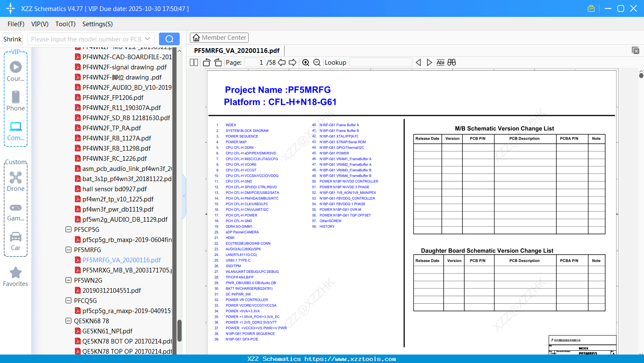Open the model number dropdown arrow
This screenshot has height=363, width=644.
(148, 39)
